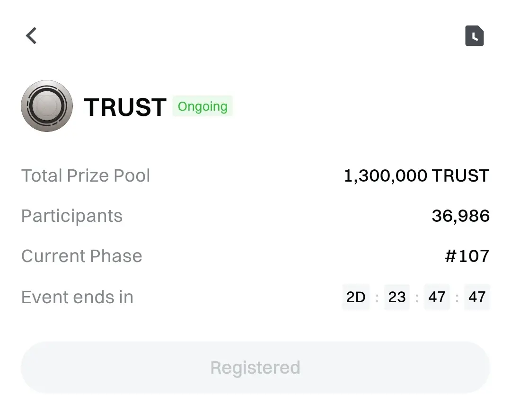Open the history document icon
Viewport: 511px width, 420px height.
[474, 36]
